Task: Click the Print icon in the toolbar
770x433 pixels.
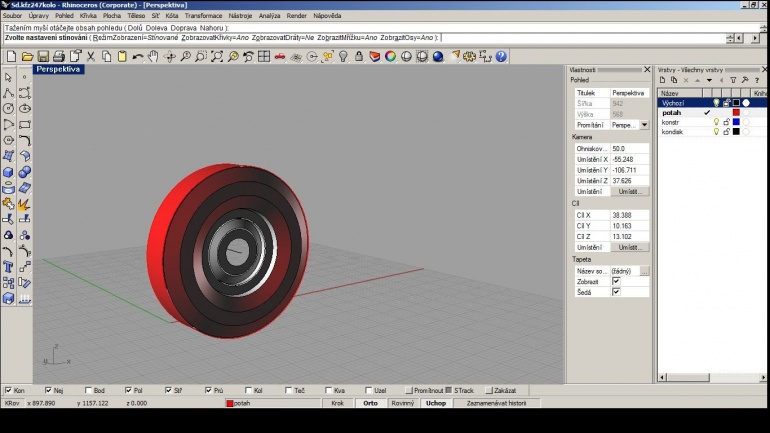Action: (59, 56)
